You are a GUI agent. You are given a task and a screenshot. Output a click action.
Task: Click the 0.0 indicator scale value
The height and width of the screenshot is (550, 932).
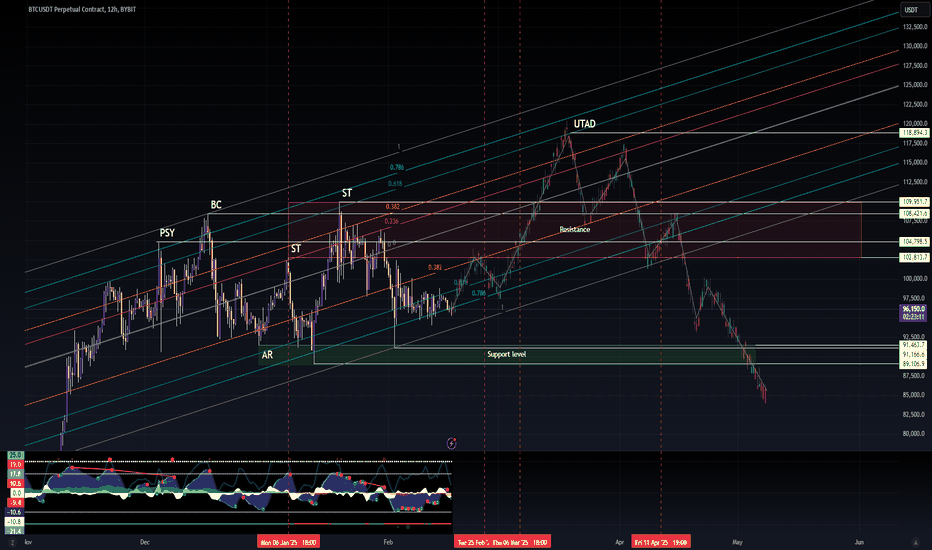coord(15,493)
